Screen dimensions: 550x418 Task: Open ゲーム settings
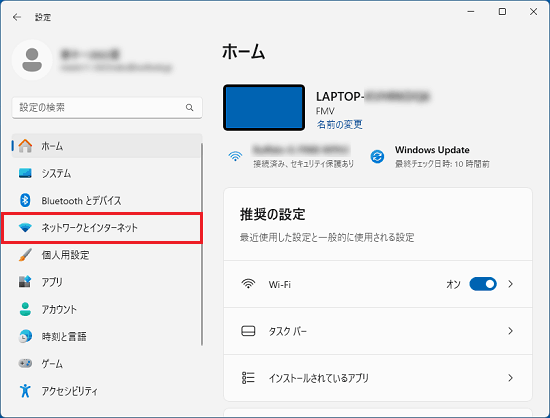click(x=107, y=363)
